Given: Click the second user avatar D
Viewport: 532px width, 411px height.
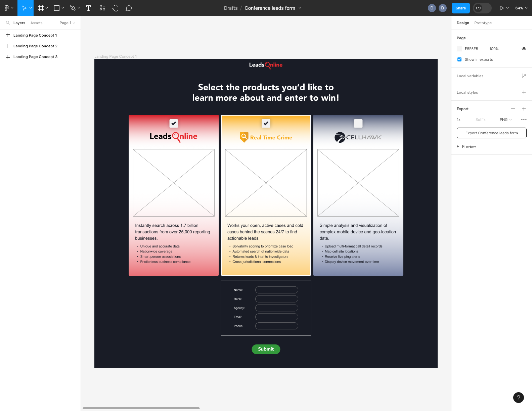Looking at the screenshot, I should pyautogui.click(x=443, y=8).
